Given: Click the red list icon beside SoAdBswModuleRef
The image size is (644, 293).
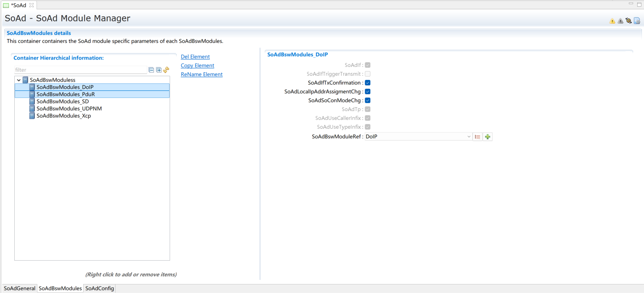Looking at the screenshot, I should (x=478, y=137).
